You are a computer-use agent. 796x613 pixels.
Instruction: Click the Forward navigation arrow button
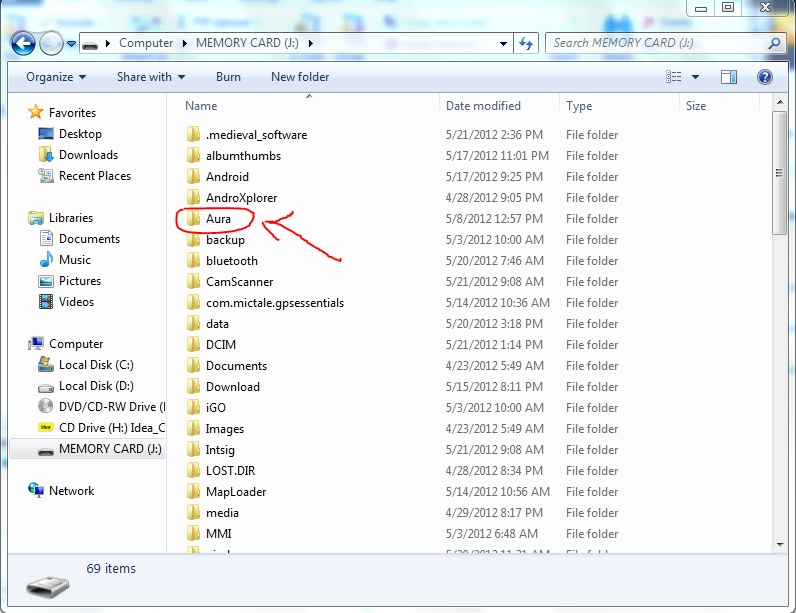51,44
